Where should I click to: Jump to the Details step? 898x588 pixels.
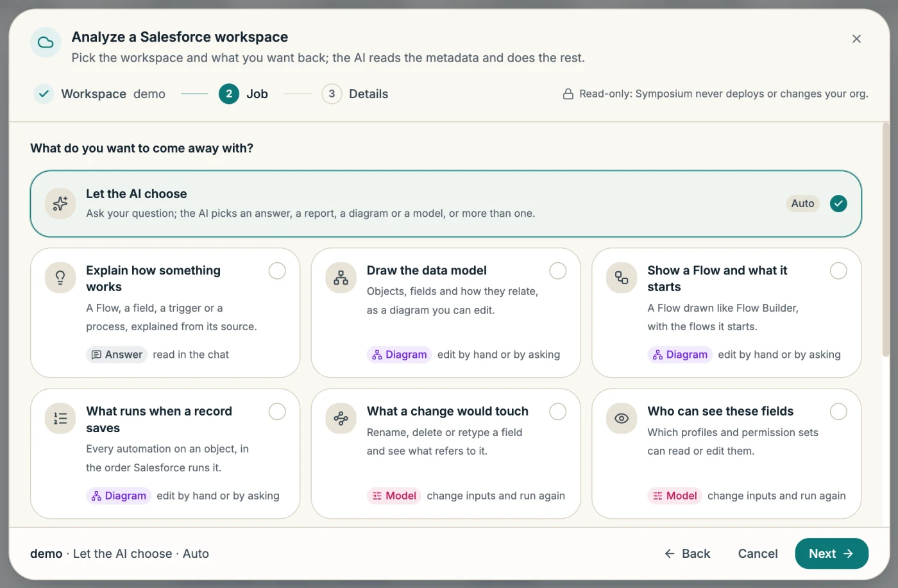point(355,94)
